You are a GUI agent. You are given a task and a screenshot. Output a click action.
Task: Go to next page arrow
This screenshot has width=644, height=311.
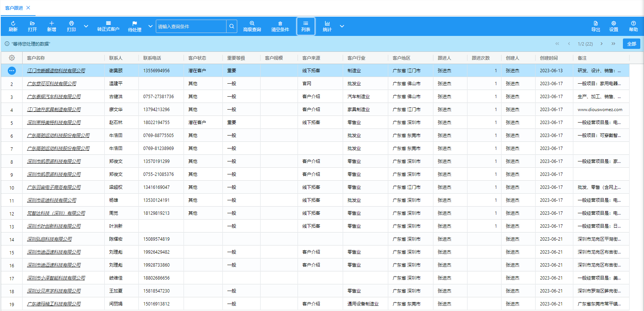coord(601,44)
